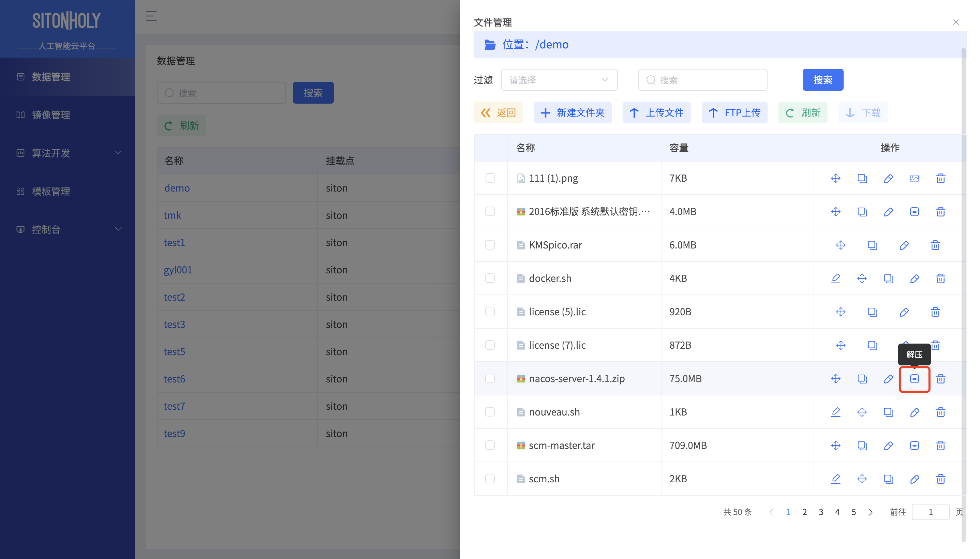The height and width of the screenshot is (559, 980).
Task: Select the checkbox for license (7).lic
Action: tap(490, 345)
